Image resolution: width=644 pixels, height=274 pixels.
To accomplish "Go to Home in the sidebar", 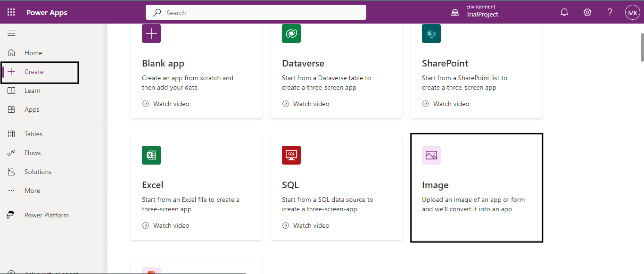I will [33, 53].
